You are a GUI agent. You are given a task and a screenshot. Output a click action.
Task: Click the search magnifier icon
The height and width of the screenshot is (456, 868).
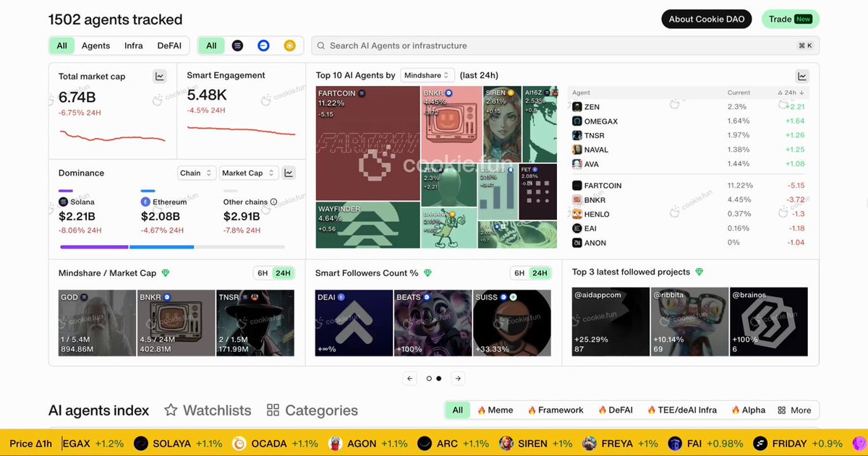click(321, 46)
